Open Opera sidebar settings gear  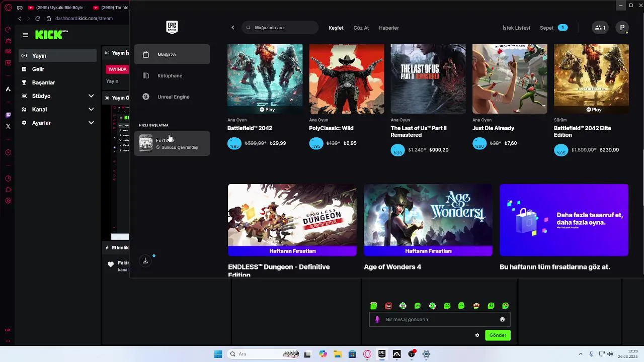point(8,201)
